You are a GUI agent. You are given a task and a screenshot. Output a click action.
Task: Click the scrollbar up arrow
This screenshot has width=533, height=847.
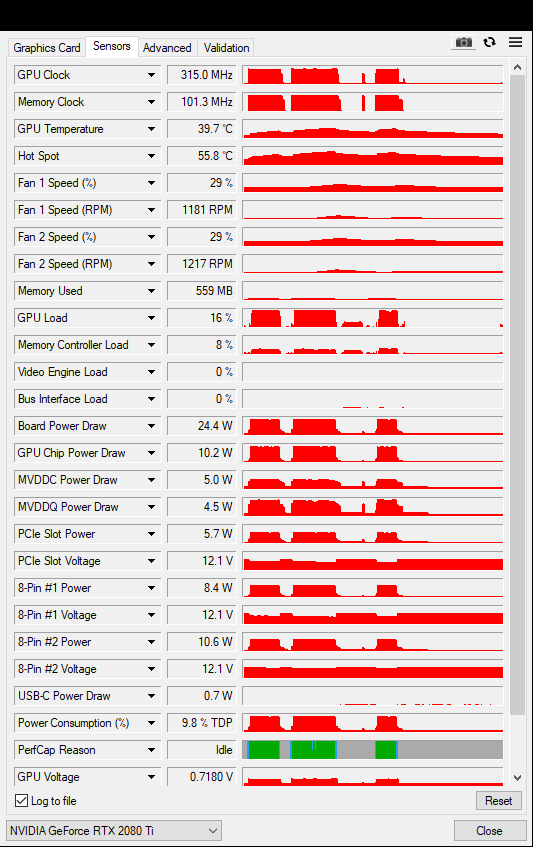[517, 68]
